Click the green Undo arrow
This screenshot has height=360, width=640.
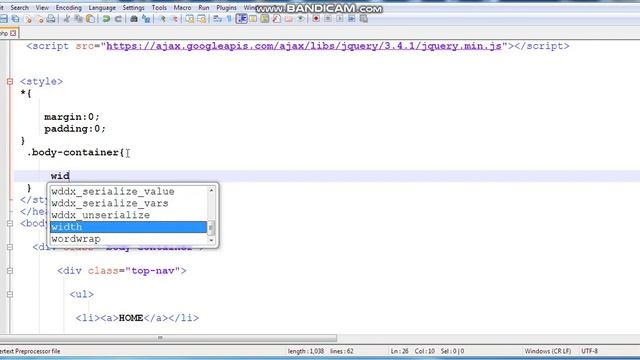pyautogui.click(x=106, y=19)
